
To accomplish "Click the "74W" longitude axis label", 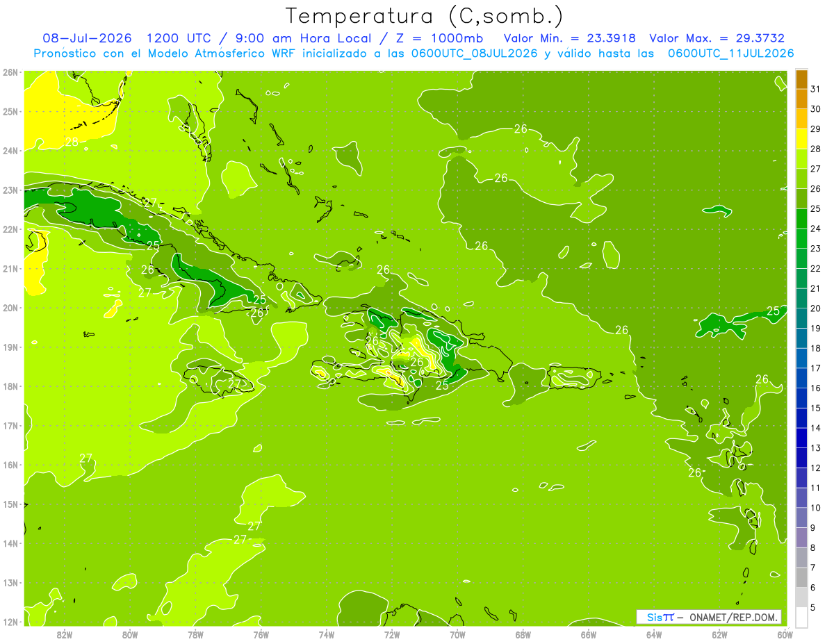I will (327, 634).
